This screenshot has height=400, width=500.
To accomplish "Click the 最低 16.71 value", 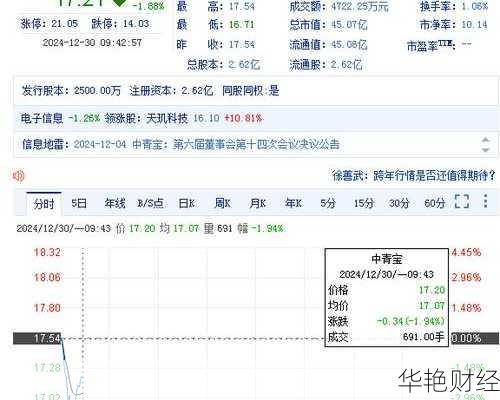I will point(241,24).
